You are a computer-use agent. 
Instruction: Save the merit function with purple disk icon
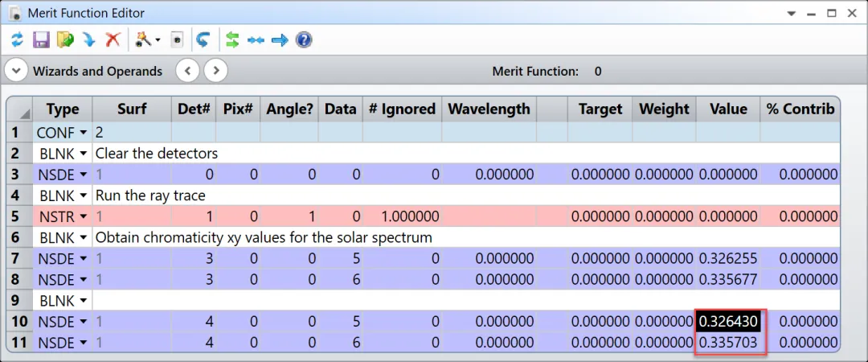[41, 39]
